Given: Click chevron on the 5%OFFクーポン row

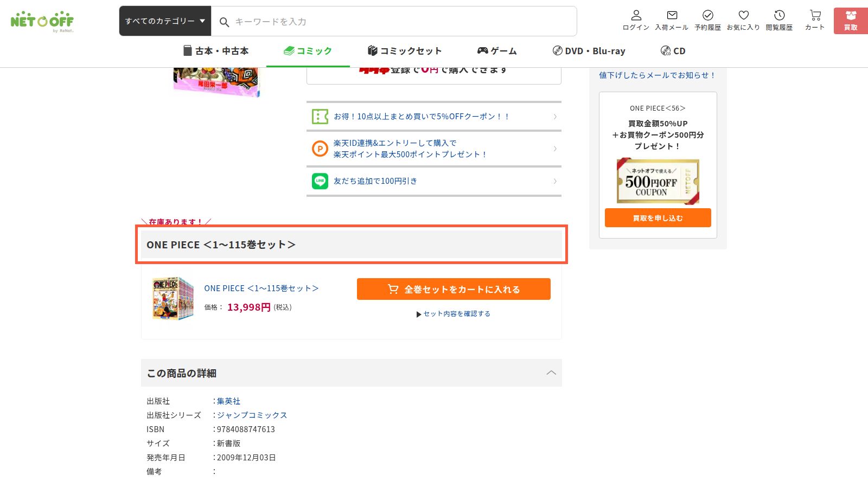Looking at the screenshot, I should [554, 117].
